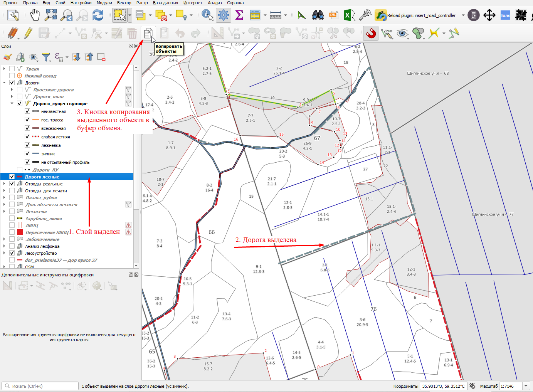Open the statistical summary sigma tool

(239, 15)
